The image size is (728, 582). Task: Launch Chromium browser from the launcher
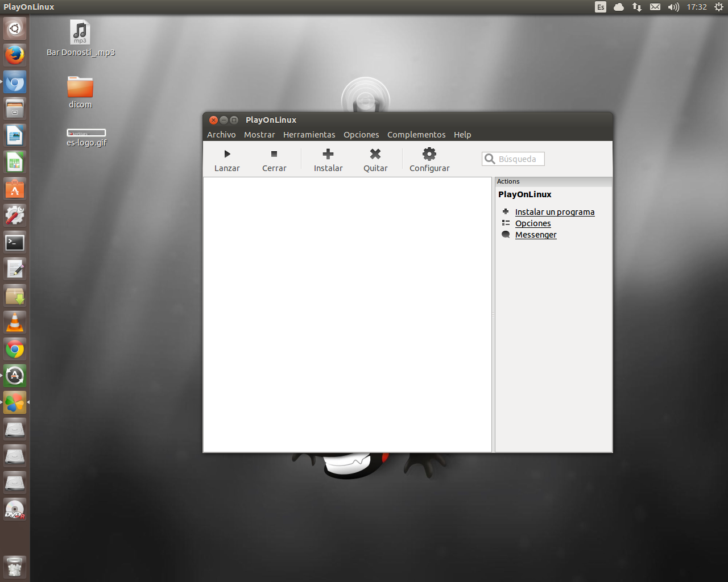(15, 82)
